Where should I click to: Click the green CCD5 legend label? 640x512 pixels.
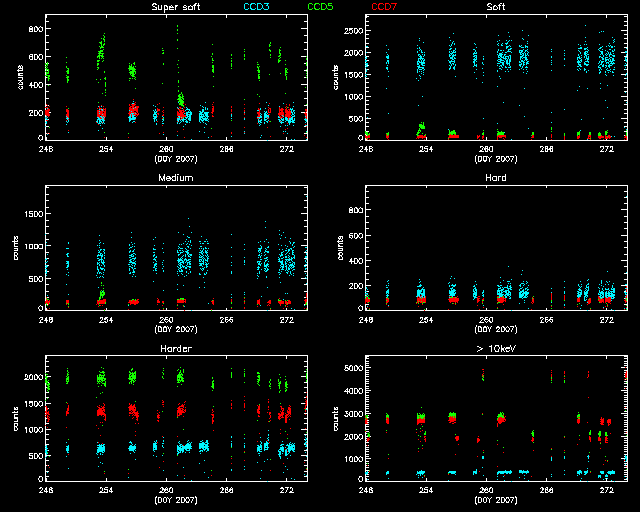(x=322, y=7)
